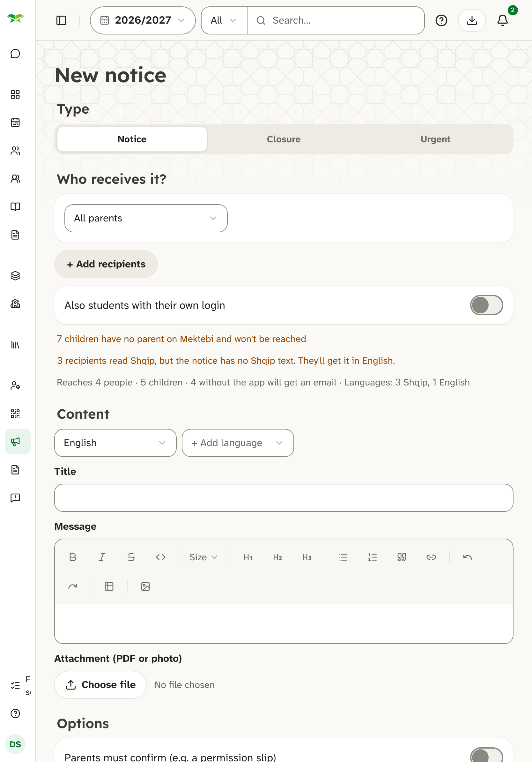Screen dimensions: 532x762
Task: Apply Heading 3 style
Action: coord(307,557)
